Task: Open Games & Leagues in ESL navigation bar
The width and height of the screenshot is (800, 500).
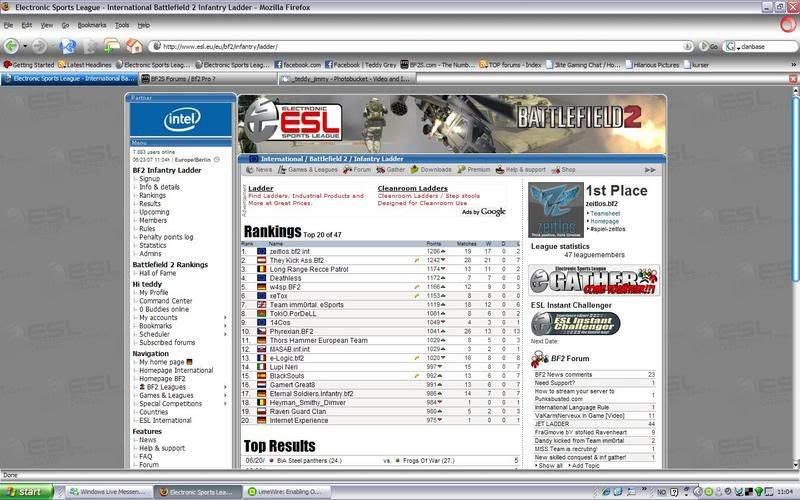Action: (308, 170)
